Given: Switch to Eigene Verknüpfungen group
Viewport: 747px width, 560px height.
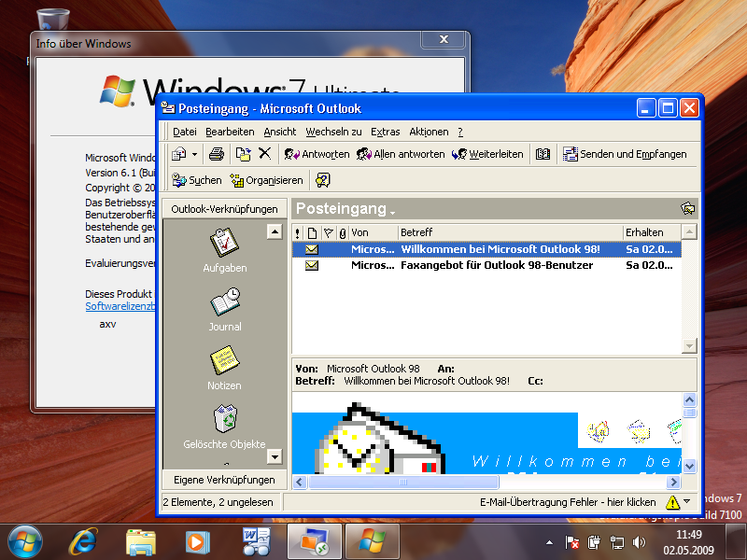Looking at the screenshot, I should 224,479.
